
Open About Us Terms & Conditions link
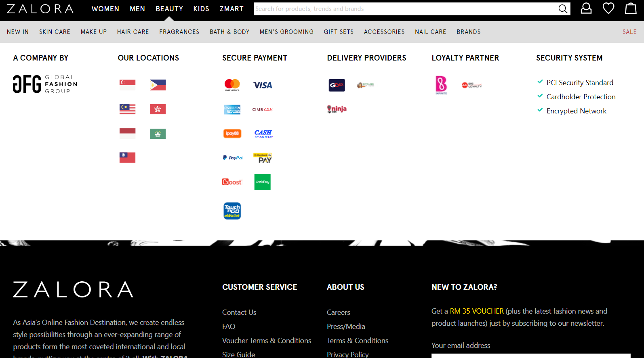tap(358, 341)
